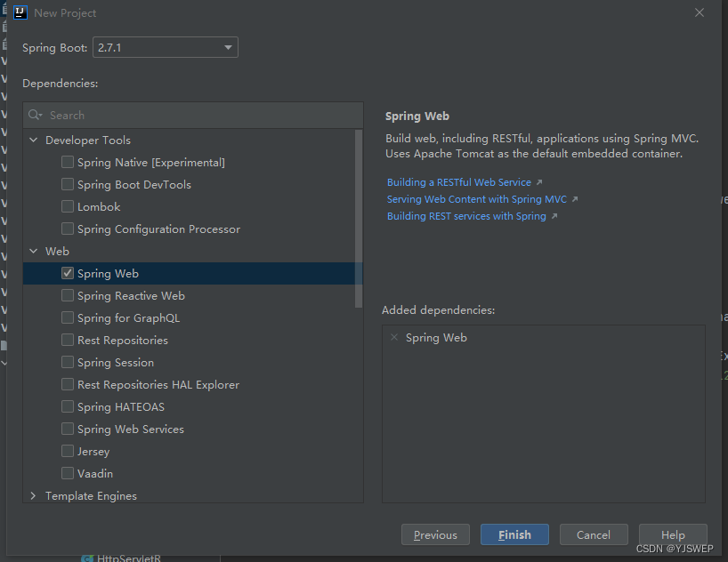The image size is (728, 562).
Task: Collapse the Developer Tools category
Action: point(34,140)
